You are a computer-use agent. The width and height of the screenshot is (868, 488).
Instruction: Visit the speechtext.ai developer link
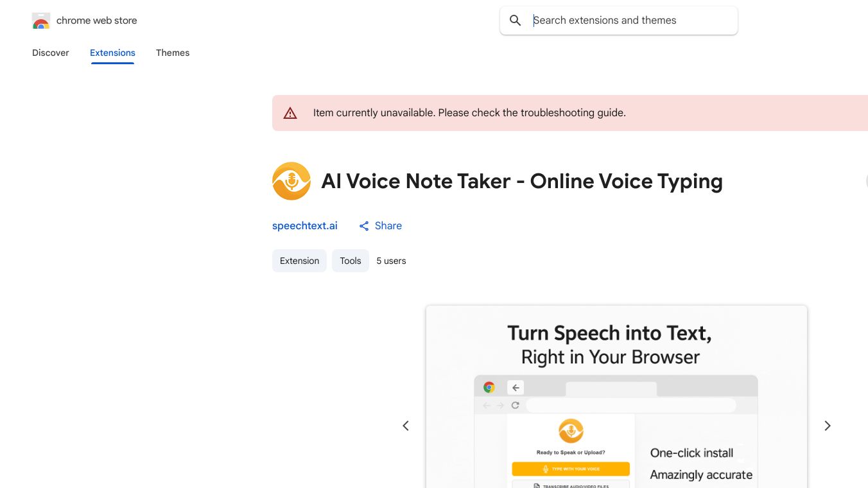coord(305,225)
